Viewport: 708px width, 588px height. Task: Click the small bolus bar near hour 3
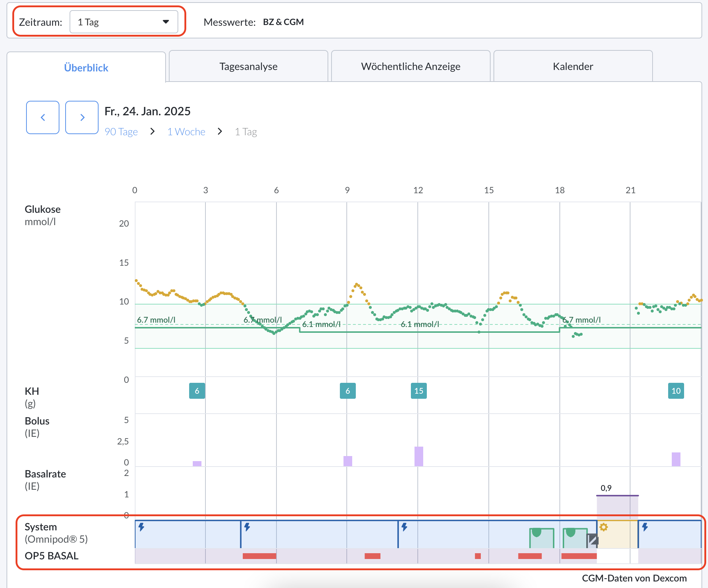click(197, 464)
